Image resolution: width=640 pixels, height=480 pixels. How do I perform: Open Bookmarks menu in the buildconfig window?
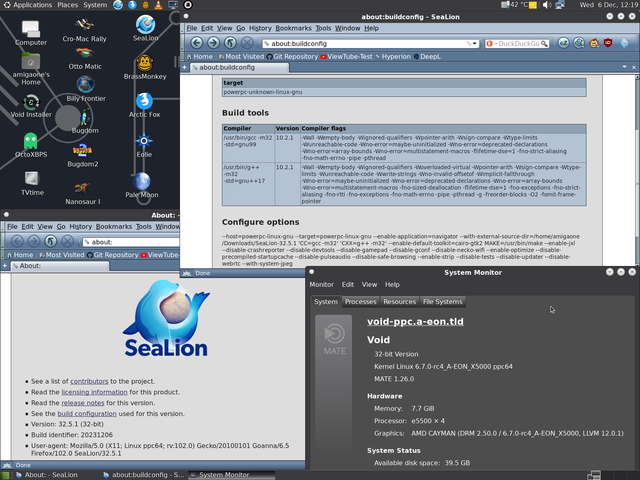[x=293, y=28]
